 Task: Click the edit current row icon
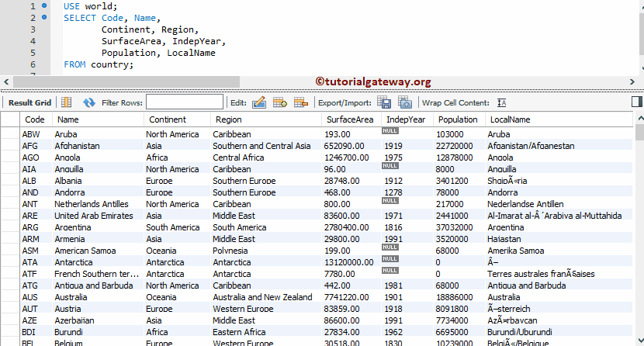[259, 102]
